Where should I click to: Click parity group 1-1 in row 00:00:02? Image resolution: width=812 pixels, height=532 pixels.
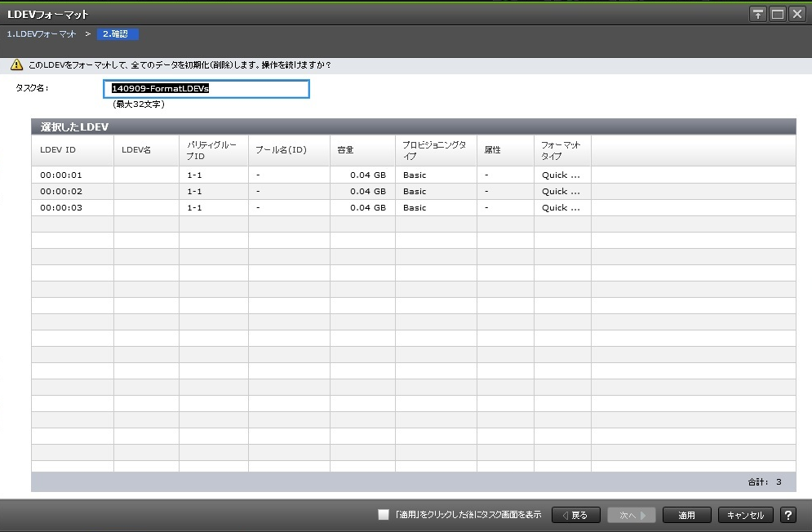195,191
